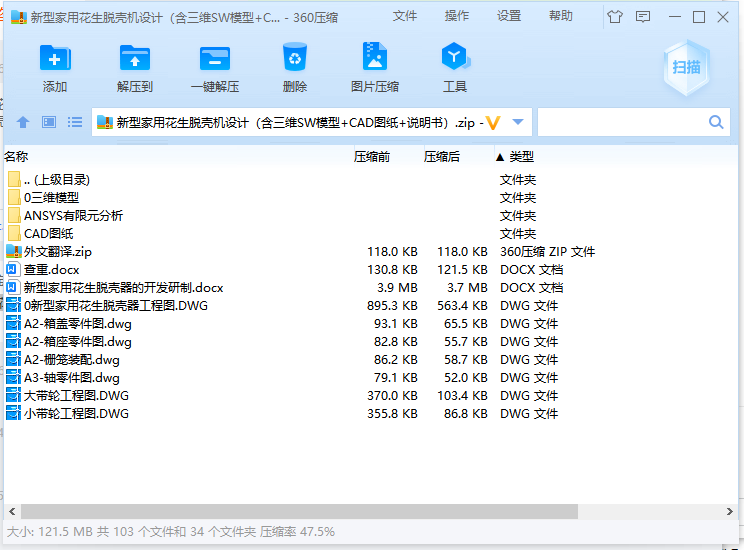Click the yellow V security badge in path bar

pyautogui.click(x=493, y=123)
